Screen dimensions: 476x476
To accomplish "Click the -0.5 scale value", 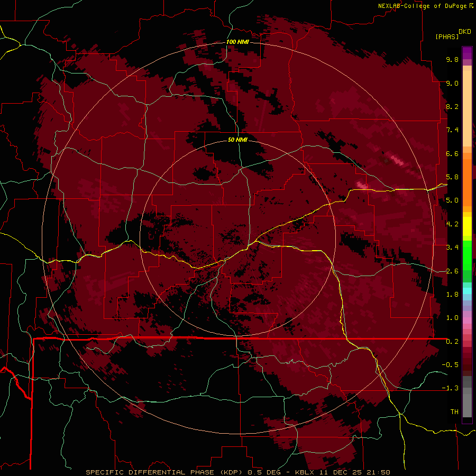I will point(450,365).
